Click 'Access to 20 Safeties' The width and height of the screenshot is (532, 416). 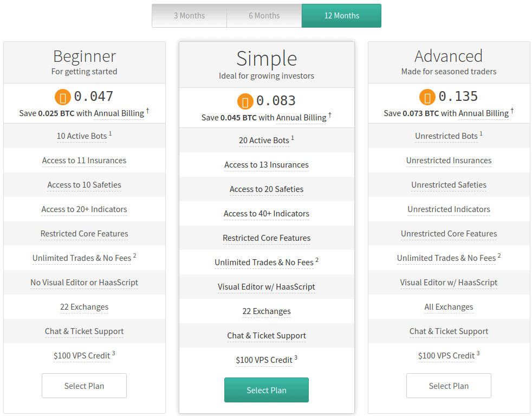pyautogui.click(x=267, y=189)
